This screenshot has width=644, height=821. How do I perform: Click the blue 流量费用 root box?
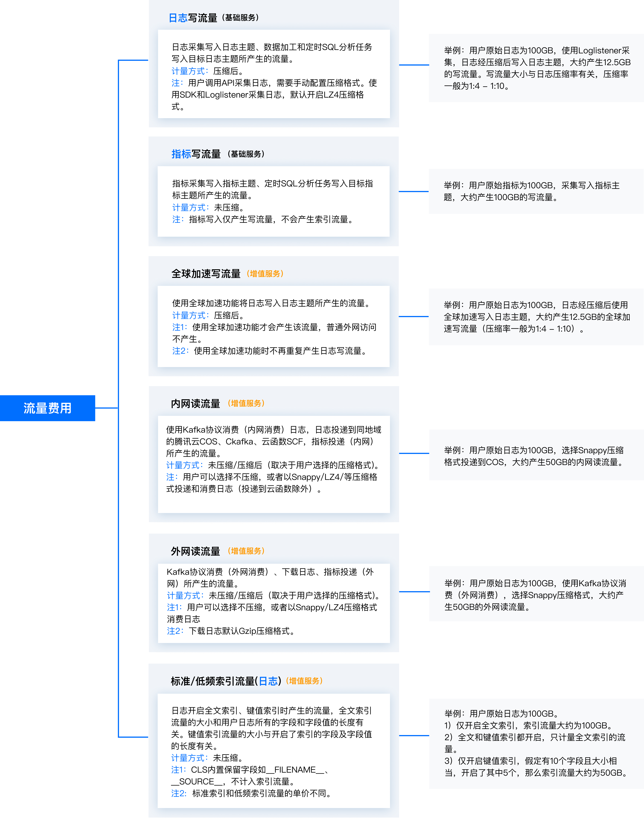pyautogui.click(x=47, y=408)
